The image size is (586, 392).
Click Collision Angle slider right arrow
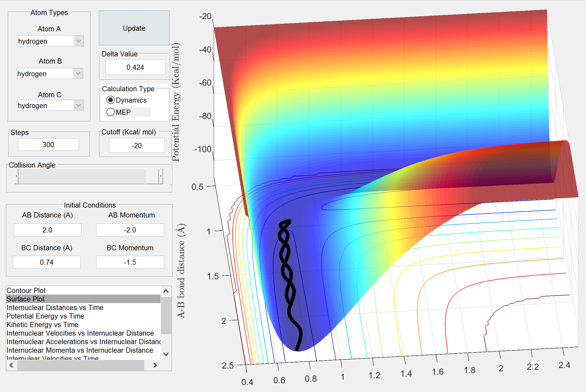[x=161, y=176]
